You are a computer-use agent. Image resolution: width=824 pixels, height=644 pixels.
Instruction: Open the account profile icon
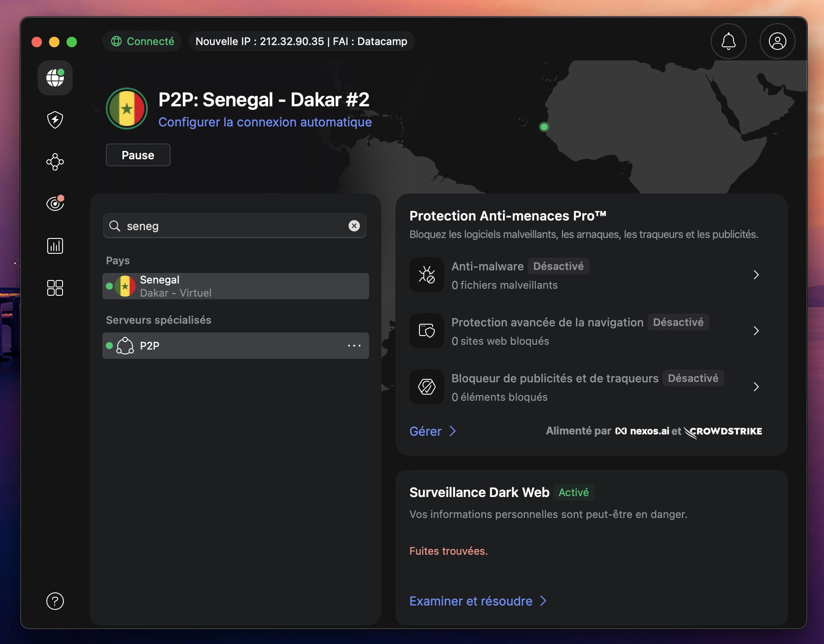pos(776,41)
